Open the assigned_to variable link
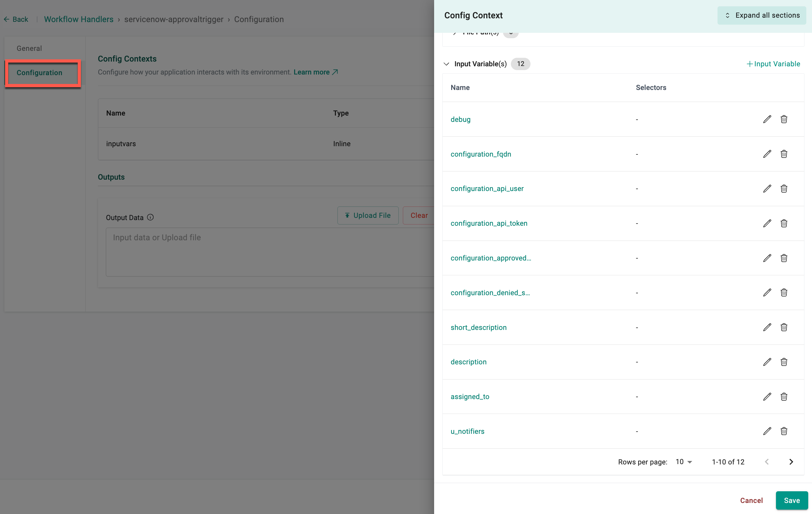Screen dimensions: 812x514 pyautogui.click(x=470, y=397)
